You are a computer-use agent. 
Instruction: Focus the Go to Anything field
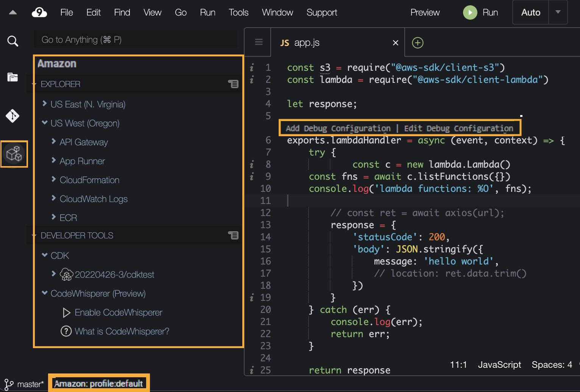[135, 39]
